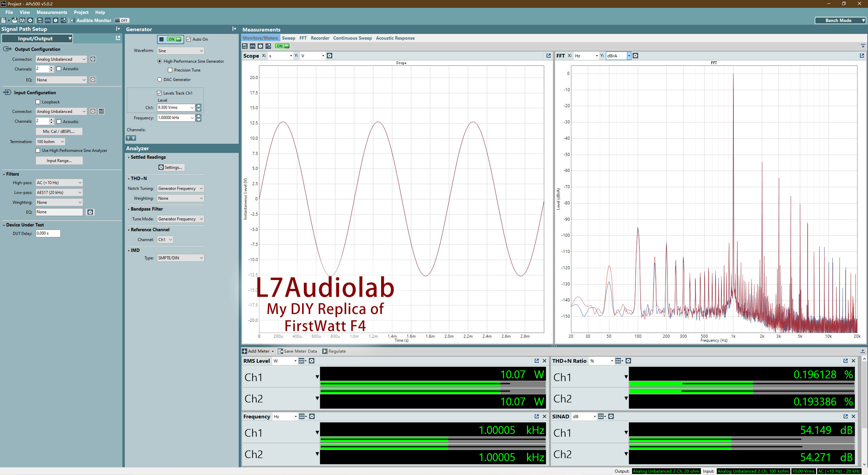Image resolution: width=868 pixels, height=475 pixels.
Task: Enable the Precision Tune checkbox
Action: pos(170,70)
